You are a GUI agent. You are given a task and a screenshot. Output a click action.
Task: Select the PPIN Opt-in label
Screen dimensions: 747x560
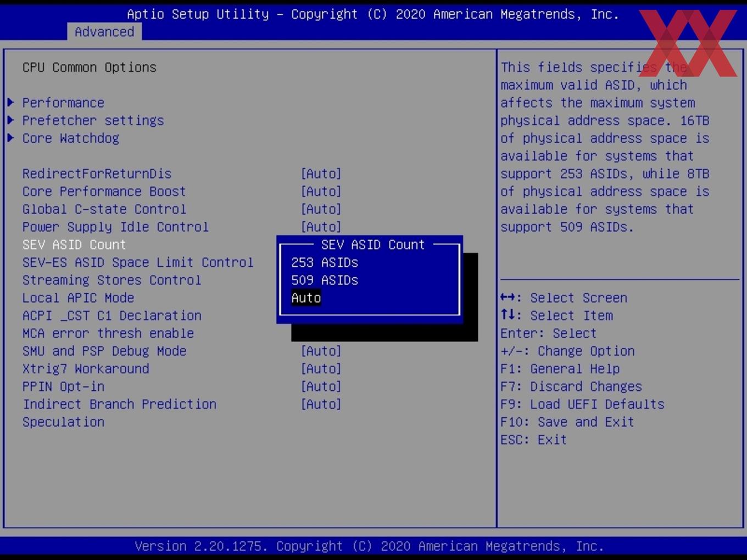tap(63, 386)
